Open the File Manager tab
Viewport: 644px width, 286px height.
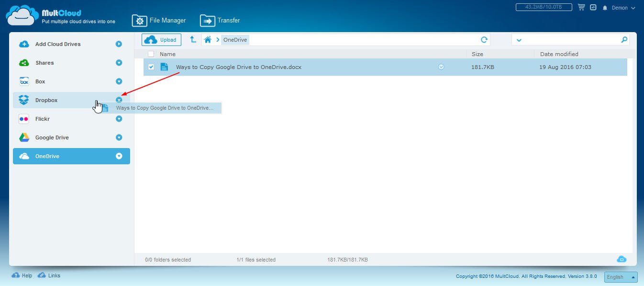[x=159, y=21]
